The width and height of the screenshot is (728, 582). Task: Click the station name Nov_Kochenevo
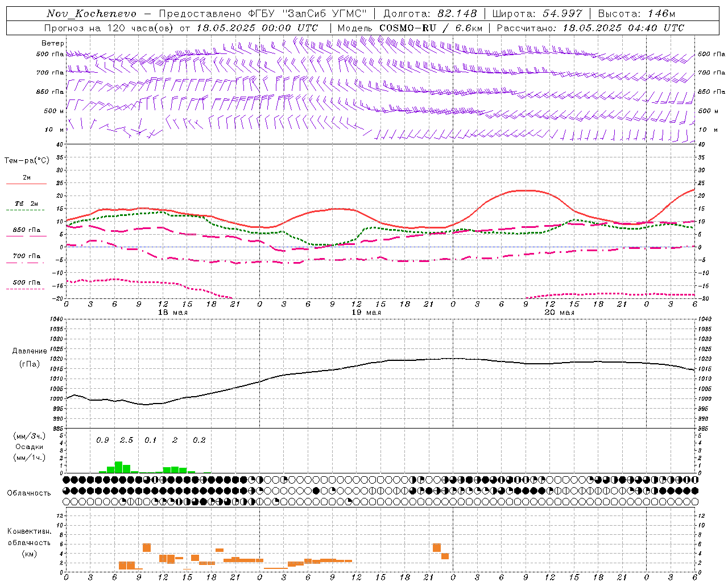click(x=92, y=14)
